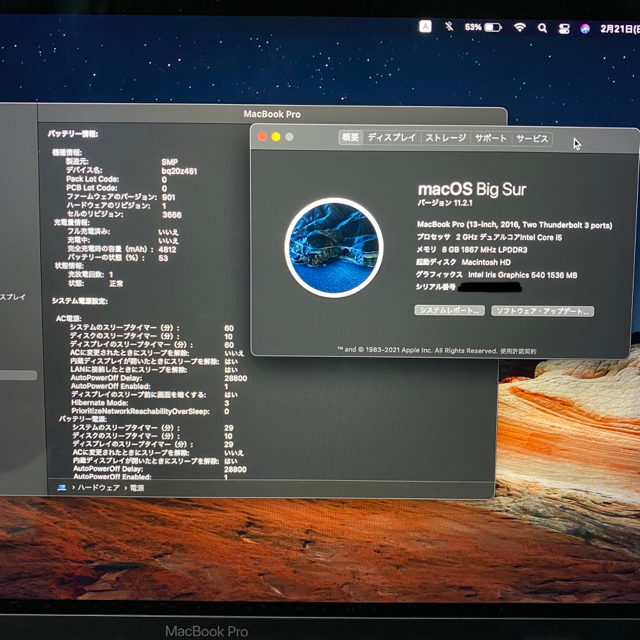Click 製造元 value SMP
This screenshot has height=640, width=640.
coord(169,162)
